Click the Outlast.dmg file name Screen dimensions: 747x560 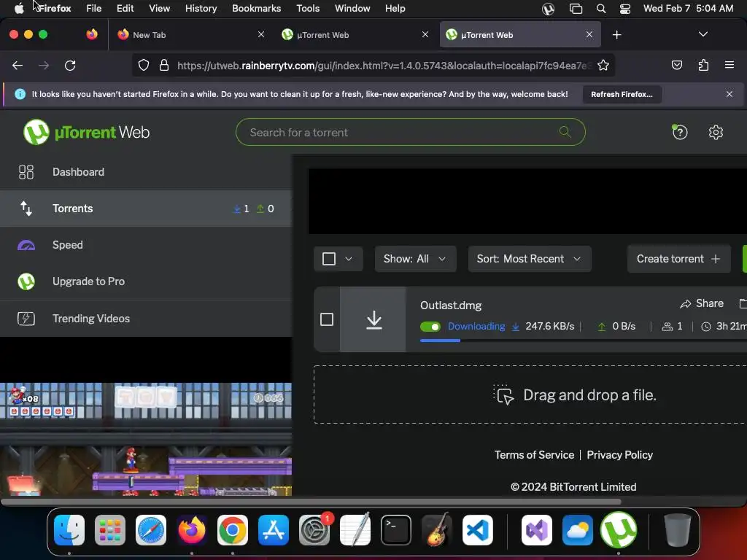(451, 306)
